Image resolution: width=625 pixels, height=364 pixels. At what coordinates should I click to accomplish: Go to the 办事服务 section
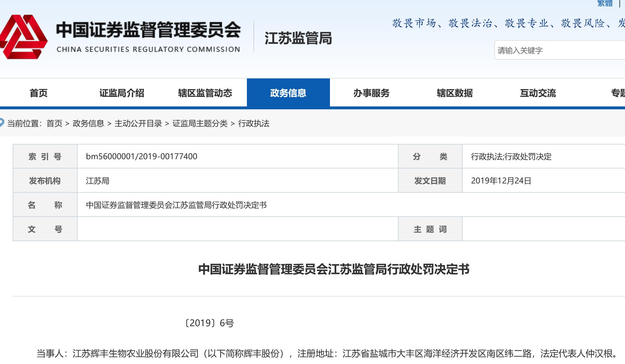tap(371, 93)
